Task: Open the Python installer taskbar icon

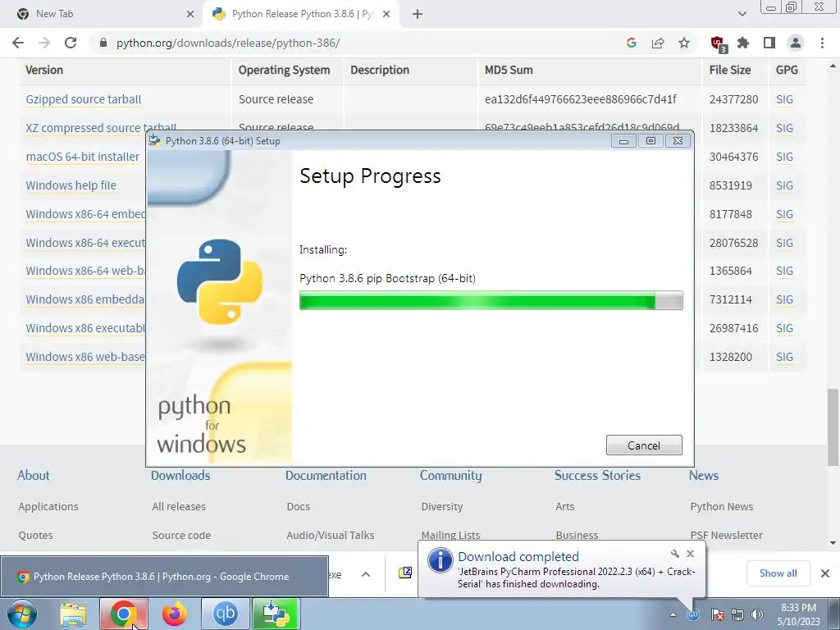Action: [x=276, y=614]
